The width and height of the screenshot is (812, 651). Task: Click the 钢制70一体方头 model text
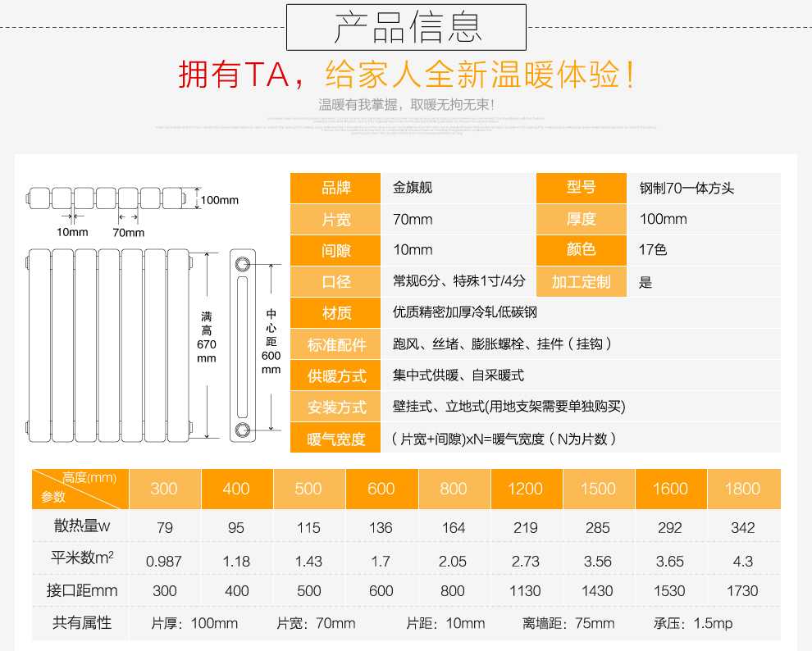click(687, 188)
